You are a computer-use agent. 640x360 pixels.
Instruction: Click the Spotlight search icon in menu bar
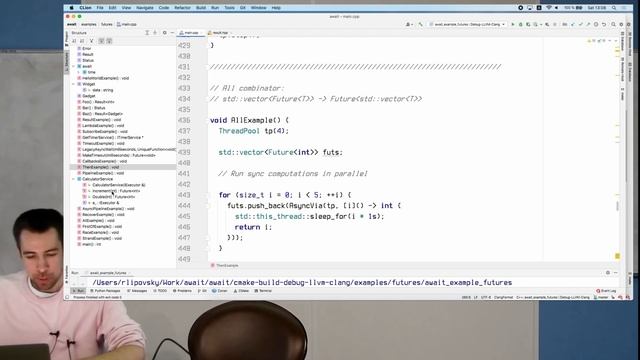tap(613, 8)
